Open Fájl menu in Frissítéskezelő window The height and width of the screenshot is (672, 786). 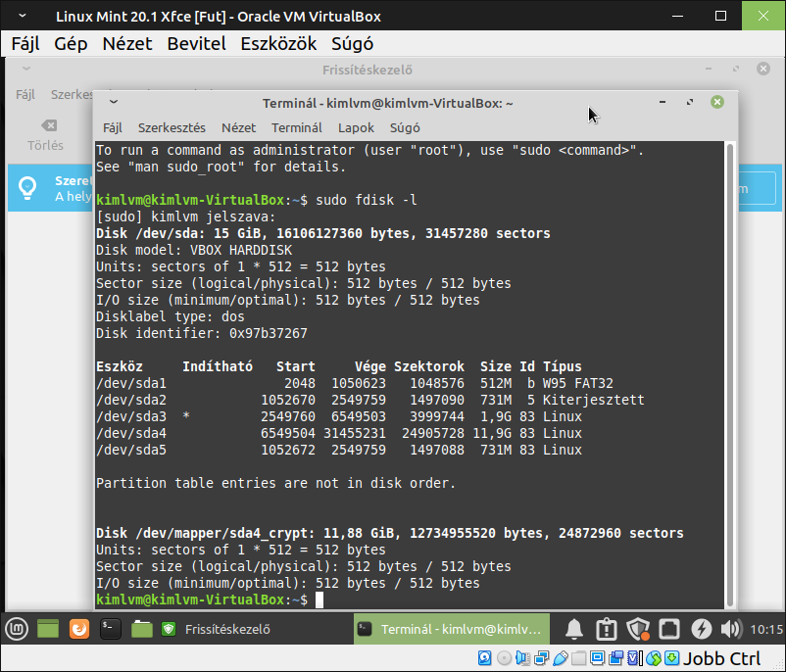click(25, 94)
